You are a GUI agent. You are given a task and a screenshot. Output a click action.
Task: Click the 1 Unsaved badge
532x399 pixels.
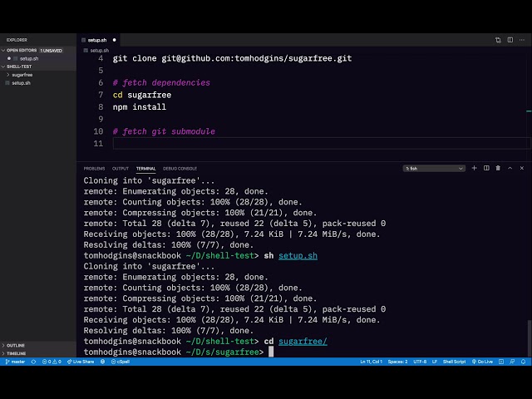coord(52,51)
